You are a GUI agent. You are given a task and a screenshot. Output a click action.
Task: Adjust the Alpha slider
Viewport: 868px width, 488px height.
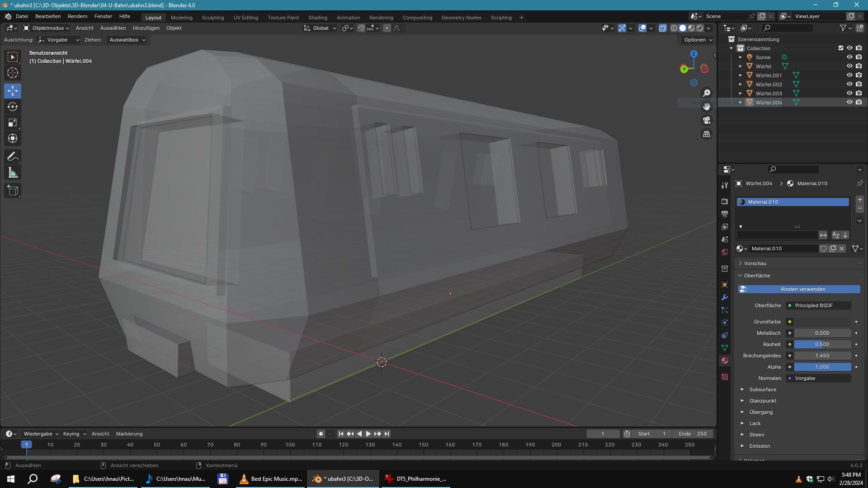point(822,367)
